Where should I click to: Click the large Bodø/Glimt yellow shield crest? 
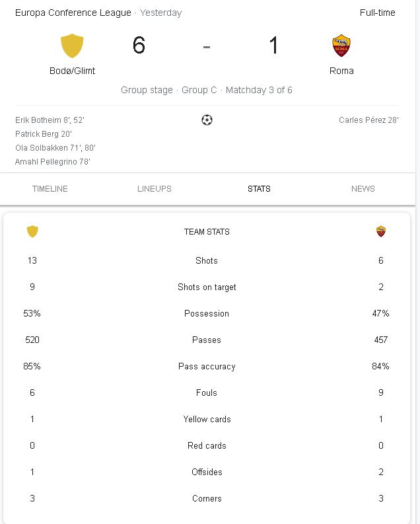coord(72,46)
